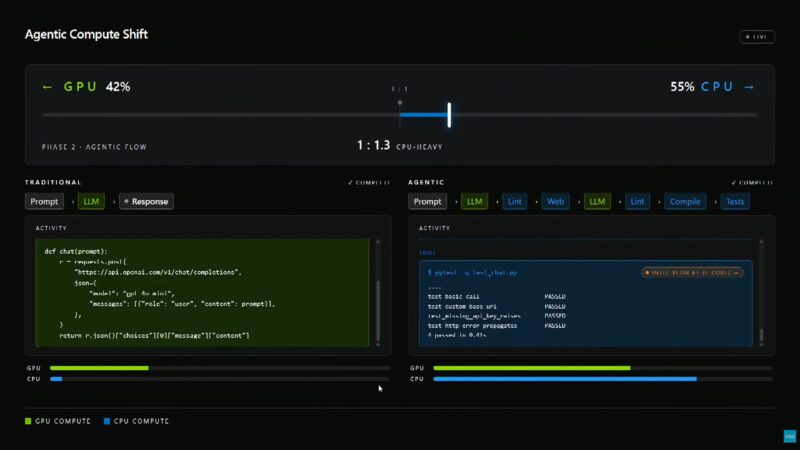
Task: Click the 'test custom base url' result row
Action: [x=496, y=306]
